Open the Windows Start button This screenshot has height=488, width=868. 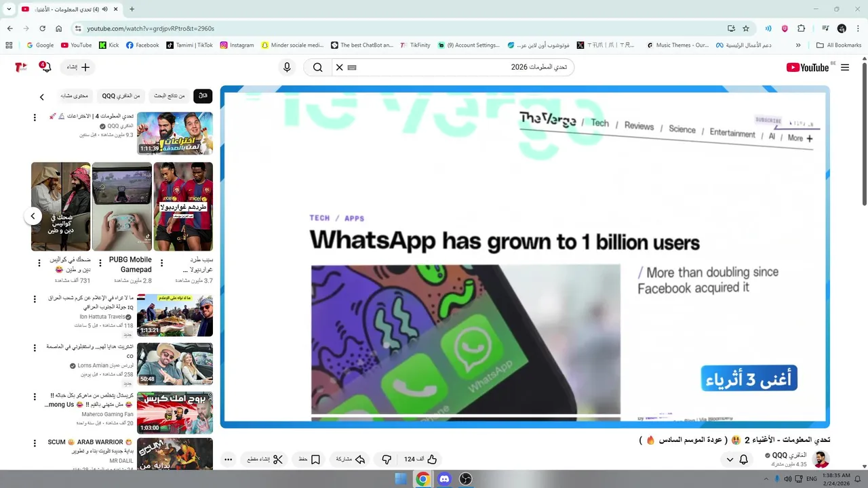point(401,479)
